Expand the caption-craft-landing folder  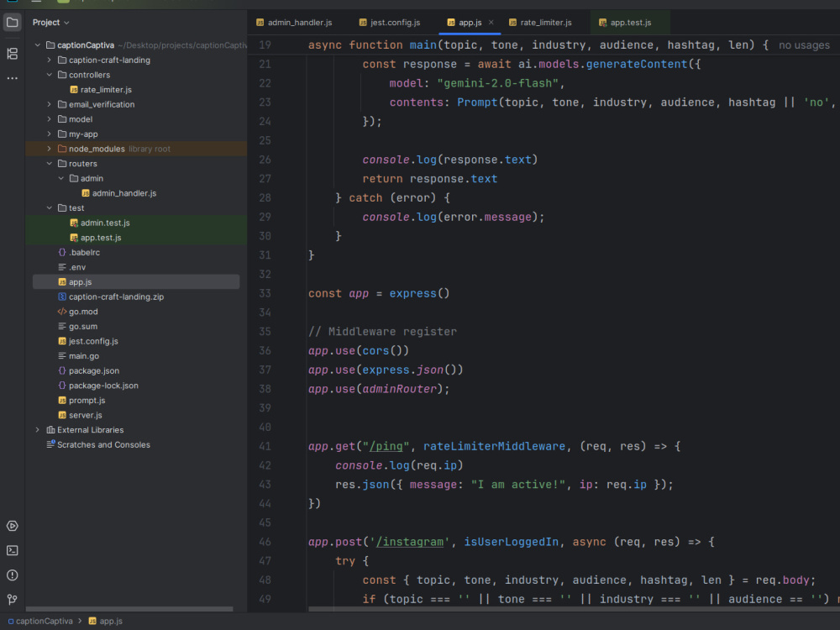coord(50,60)
